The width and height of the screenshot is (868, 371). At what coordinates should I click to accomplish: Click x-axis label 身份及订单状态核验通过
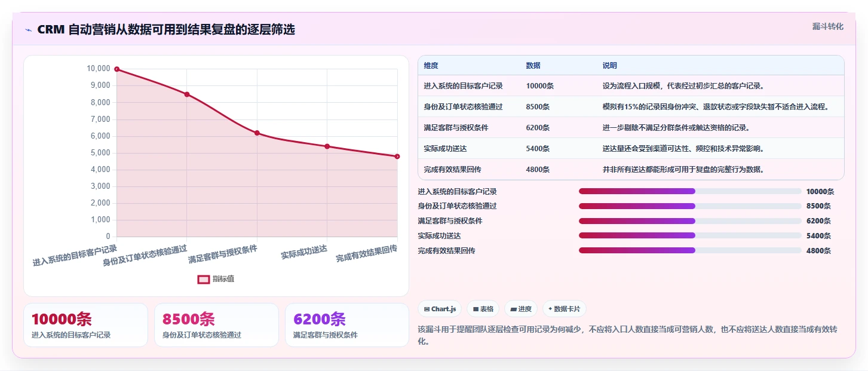click(x=145, y=255)
